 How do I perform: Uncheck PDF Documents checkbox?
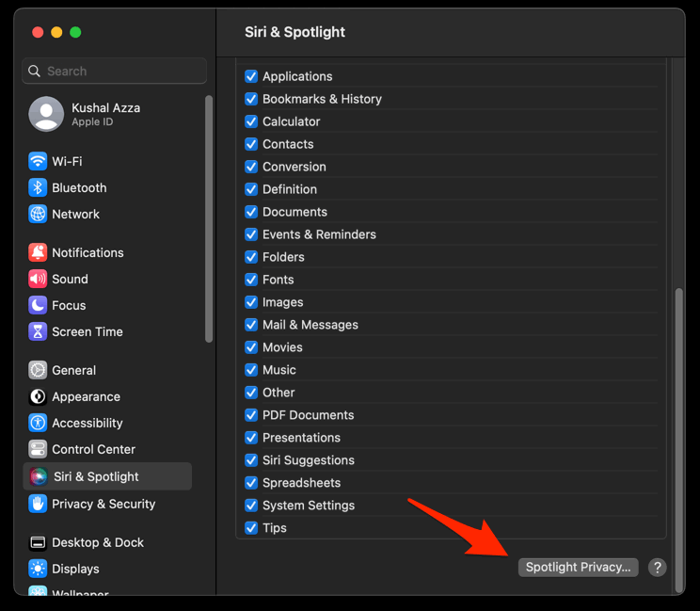coord(251,415)
